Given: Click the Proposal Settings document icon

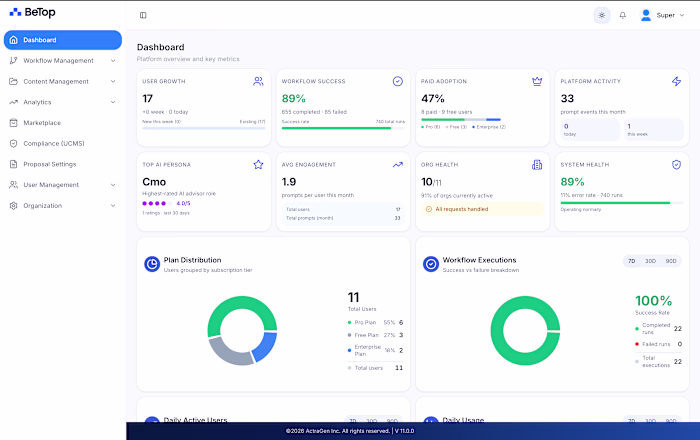Looking at the screenshot, I should (x=13, y=164).
